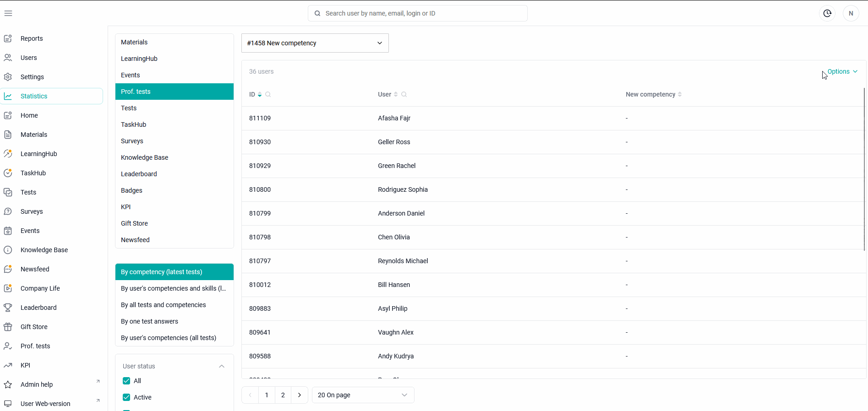The image size is (868, 411).
Task: Click the Leaderboard trophy icon in sidebar
Action: click(8, 308)
